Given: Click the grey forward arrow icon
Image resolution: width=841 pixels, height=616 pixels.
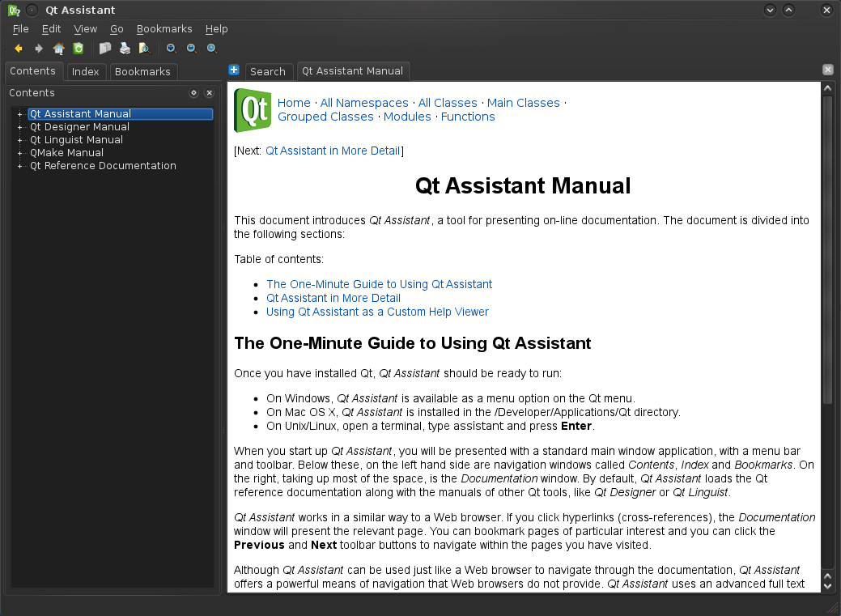Looking at the screenshot, I should tap(39, 49).
